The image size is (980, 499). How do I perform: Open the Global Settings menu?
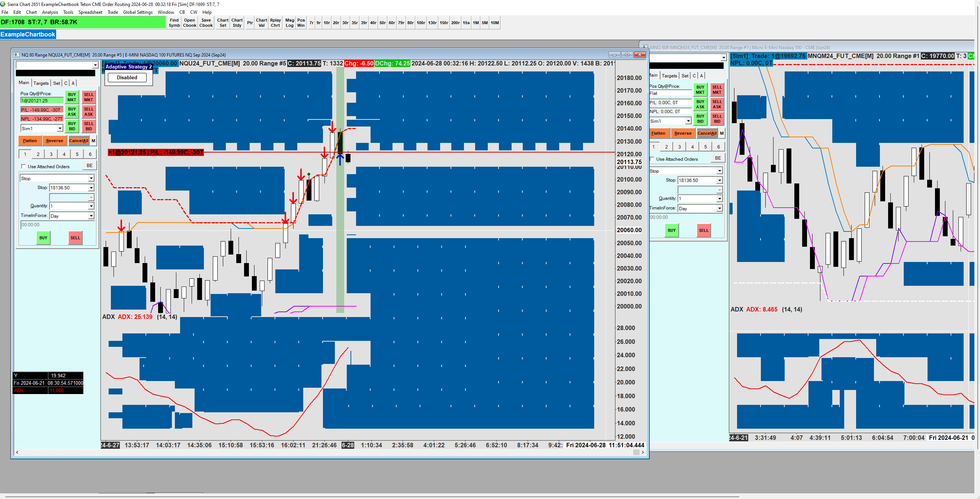click(x=137, y=12)
